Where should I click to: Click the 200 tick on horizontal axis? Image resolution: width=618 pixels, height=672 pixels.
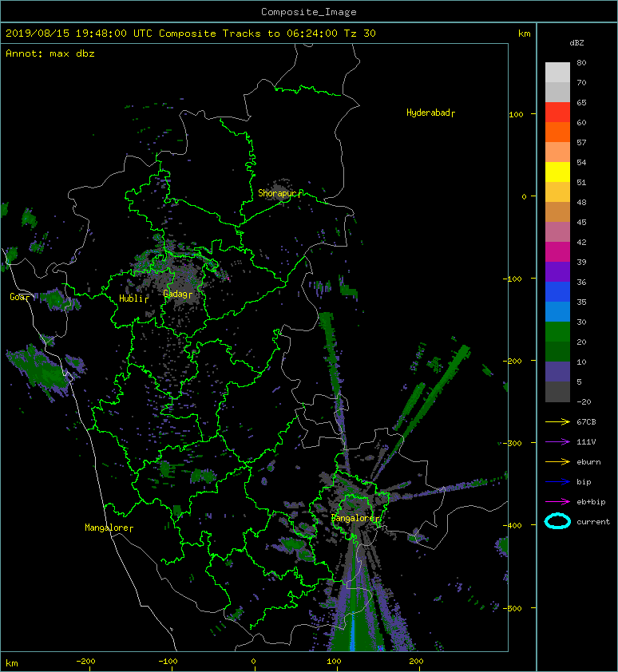[x=416, y=662]
